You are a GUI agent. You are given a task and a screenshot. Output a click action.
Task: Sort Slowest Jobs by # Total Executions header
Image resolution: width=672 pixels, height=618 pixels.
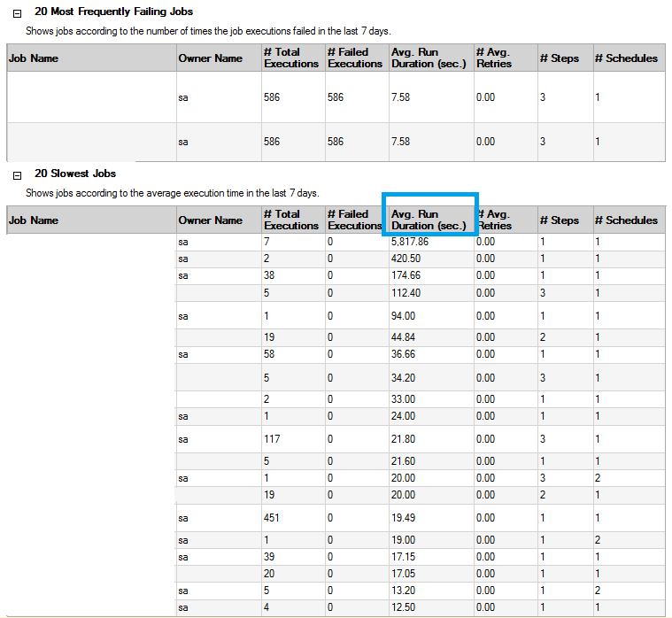pos(290,220)
